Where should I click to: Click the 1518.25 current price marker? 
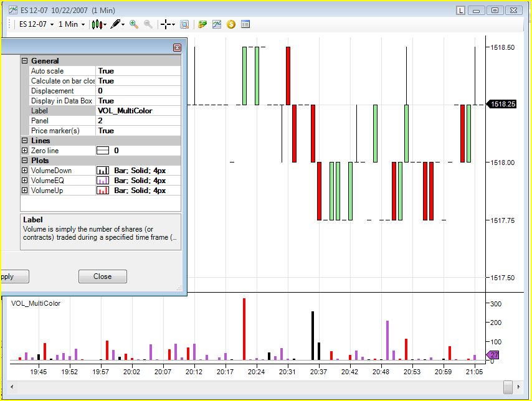[x=502, y=104]
